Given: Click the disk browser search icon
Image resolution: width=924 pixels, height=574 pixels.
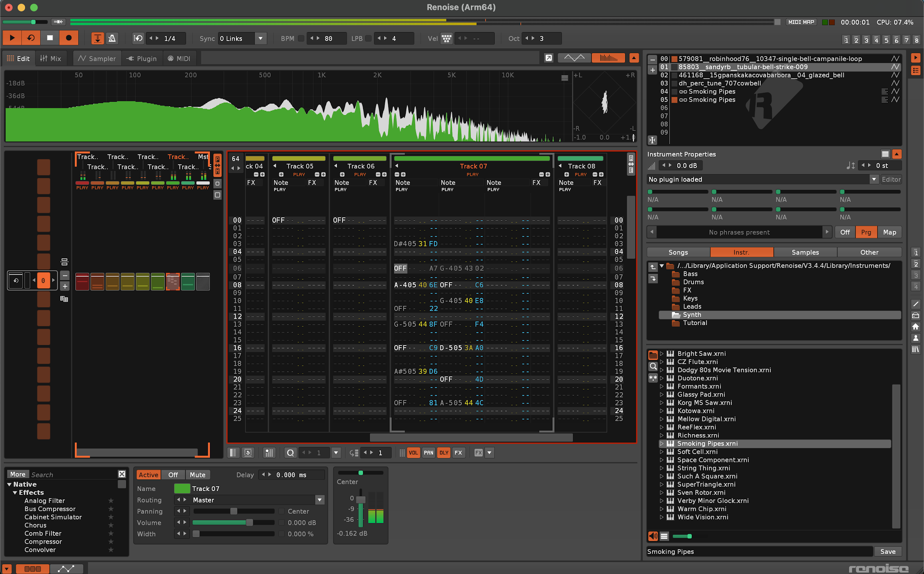Looking at the screenshot, I should point(653,366).
